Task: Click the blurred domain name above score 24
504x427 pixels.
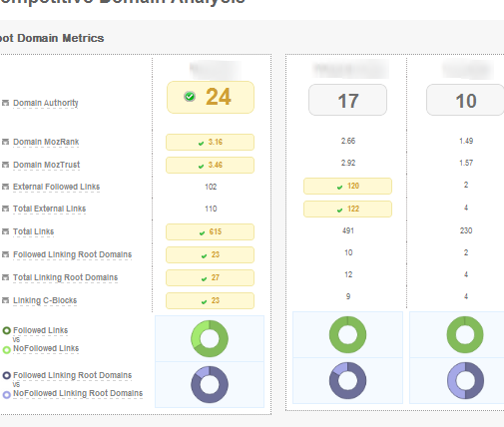Action: pyautogui.click(x=216, y=70)
